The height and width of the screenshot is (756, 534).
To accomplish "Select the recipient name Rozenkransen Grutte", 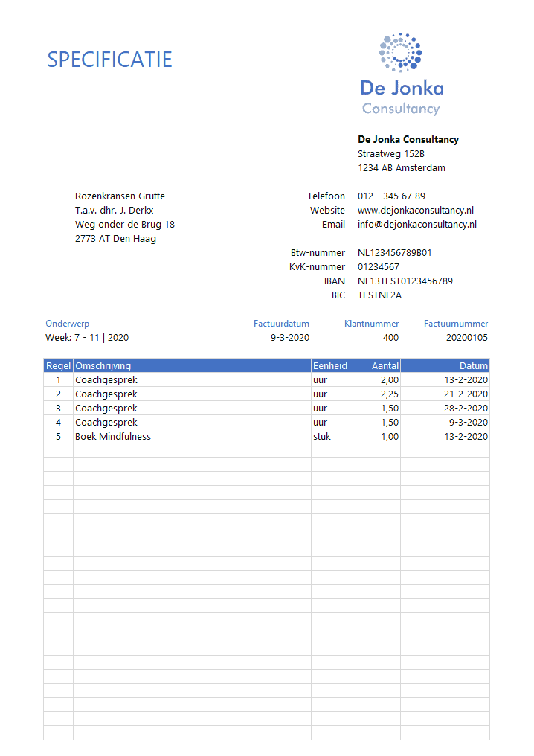I will [x=120, y=196].
